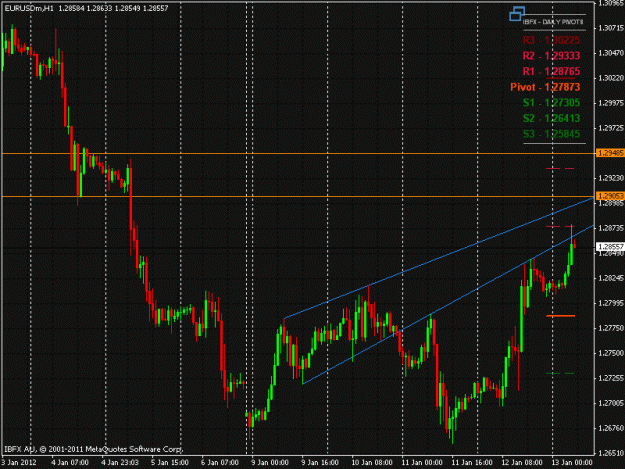Click the 4 Jan 07:00 time label

click(70, 463)
